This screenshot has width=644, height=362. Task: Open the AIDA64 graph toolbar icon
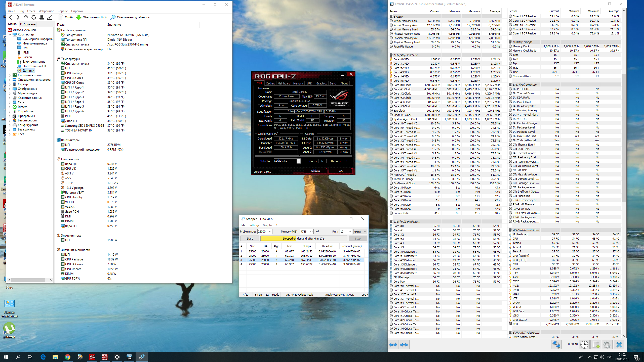[50, 17]
